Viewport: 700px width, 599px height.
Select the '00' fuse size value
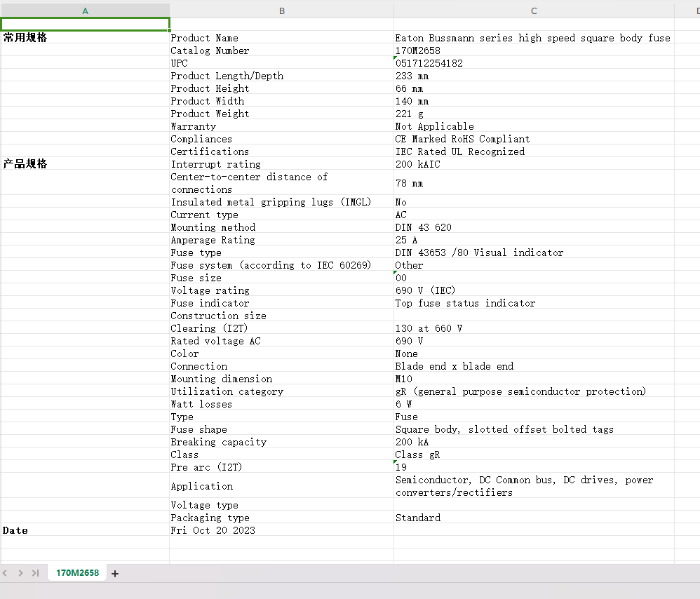[x=534, y=278]
